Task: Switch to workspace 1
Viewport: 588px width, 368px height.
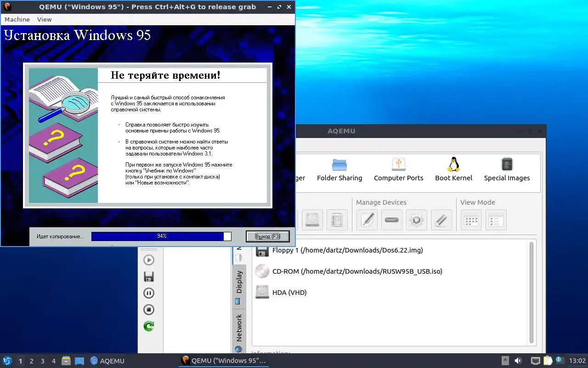Action: click(20, 361)
